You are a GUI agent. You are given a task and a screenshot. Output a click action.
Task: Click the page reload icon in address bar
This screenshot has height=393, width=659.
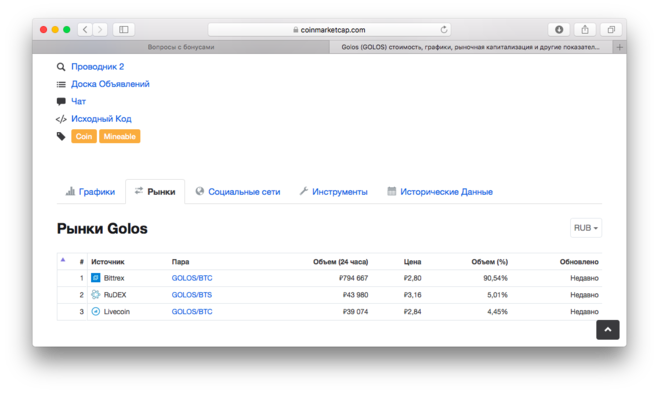click(444, 29)
